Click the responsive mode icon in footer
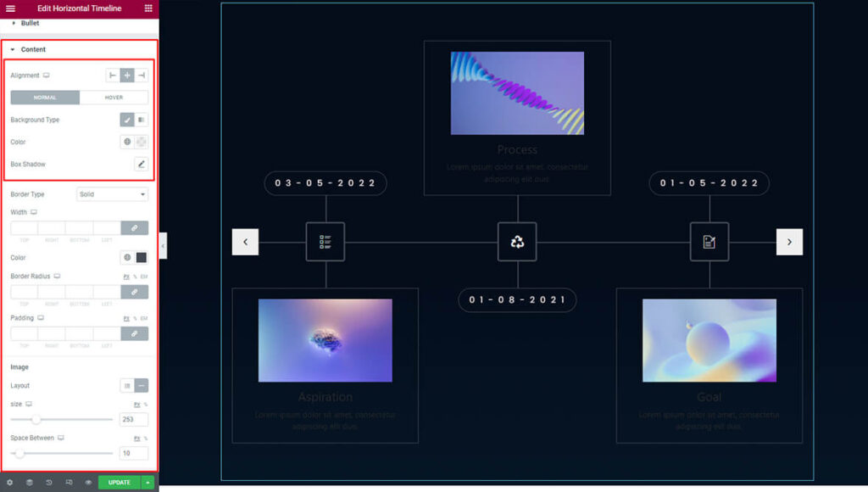868x492 pixels. 69,483
